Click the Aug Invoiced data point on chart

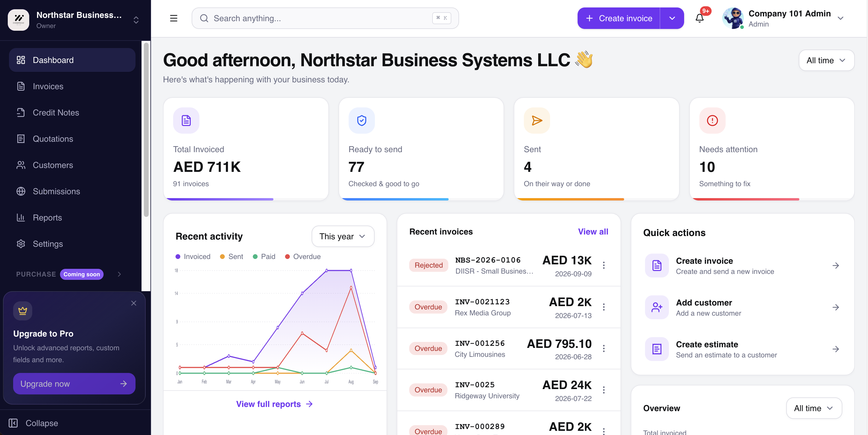pyautogui.click(x=351, y=270)
